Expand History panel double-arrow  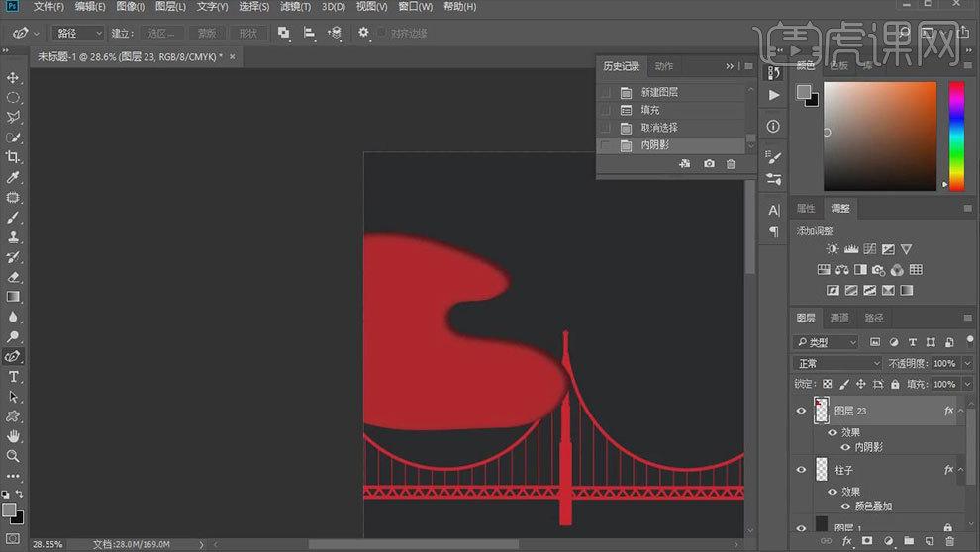click(730, 66)
